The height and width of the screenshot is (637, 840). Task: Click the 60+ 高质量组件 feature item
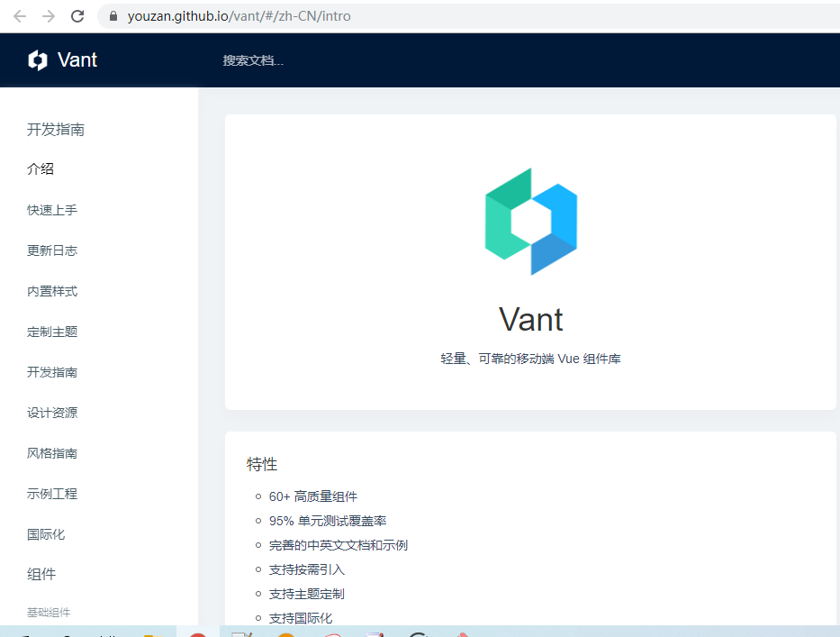[313, 496]
